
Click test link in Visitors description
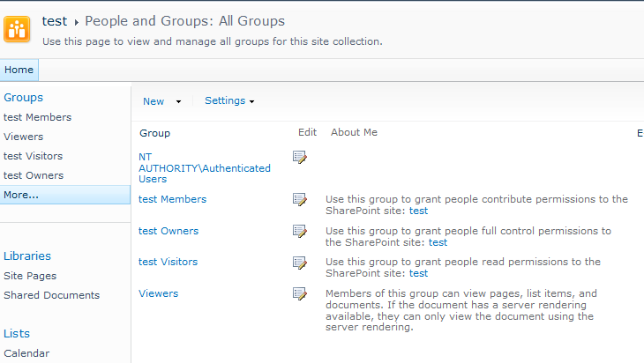click(x=418, y=274)
